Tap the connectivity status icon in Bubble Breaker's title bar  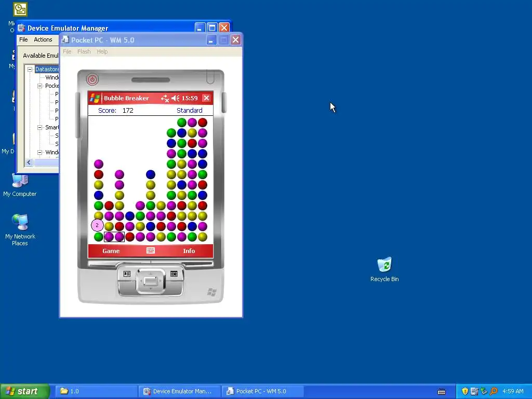[x=165, y=98]
